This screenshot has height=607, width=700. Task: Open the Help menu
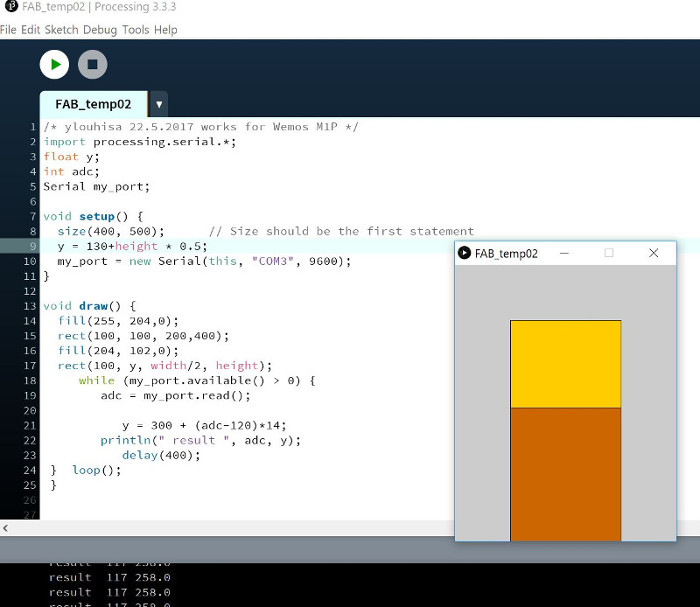coord(166,30)
